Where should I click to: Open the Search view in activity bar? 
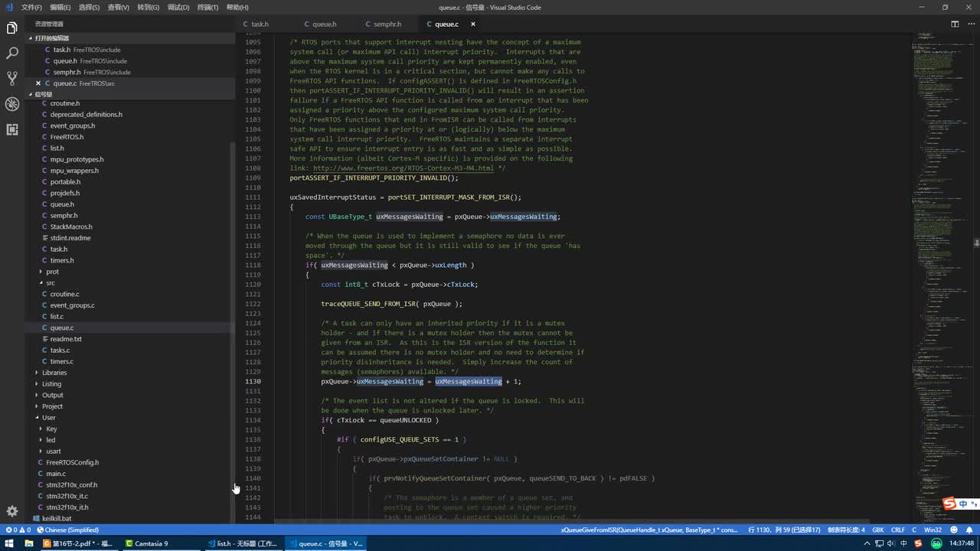tap(11, 54)
